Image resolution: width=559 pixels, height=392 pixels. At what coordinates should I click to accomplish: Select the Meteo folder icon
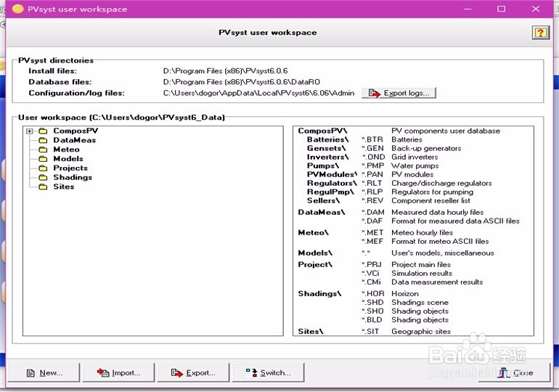click(43, 150)
